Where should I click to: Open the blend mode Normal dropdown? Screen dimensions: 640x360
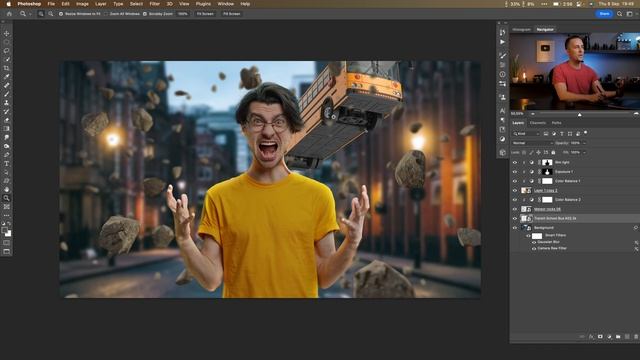point(533,143)
